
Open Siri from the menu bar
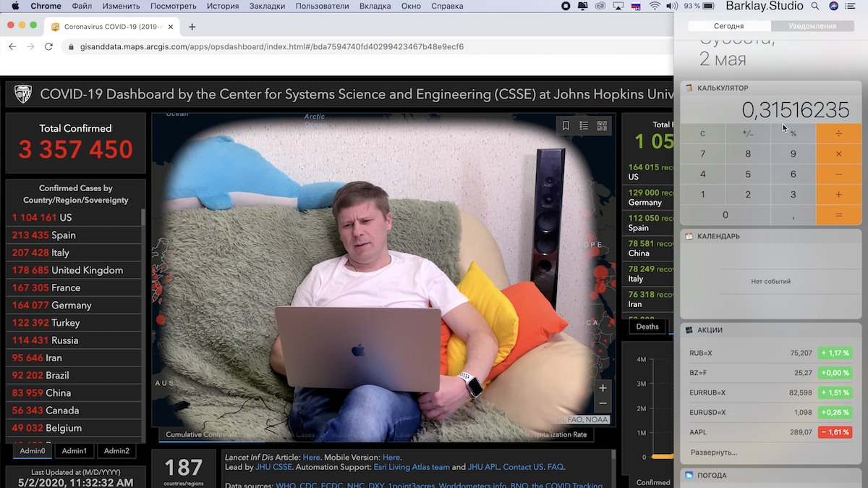point(833,6)
